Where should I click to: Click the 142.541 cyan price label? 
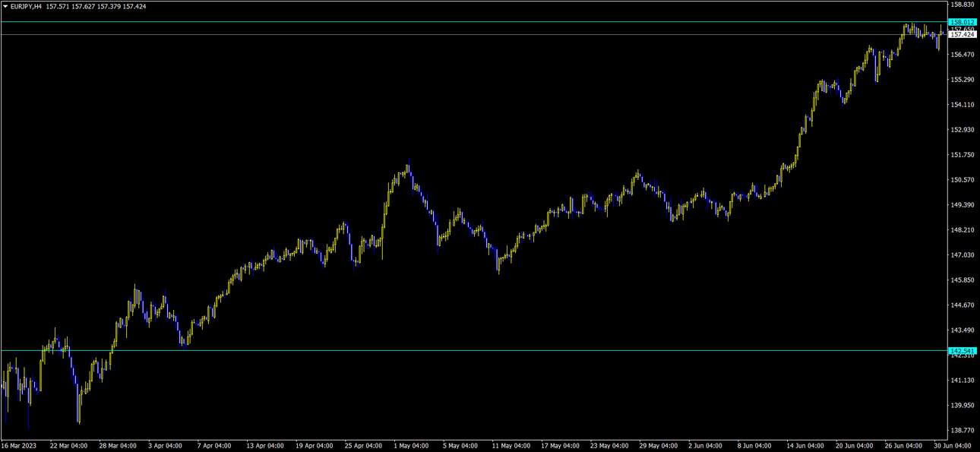(x=963, y=351)
